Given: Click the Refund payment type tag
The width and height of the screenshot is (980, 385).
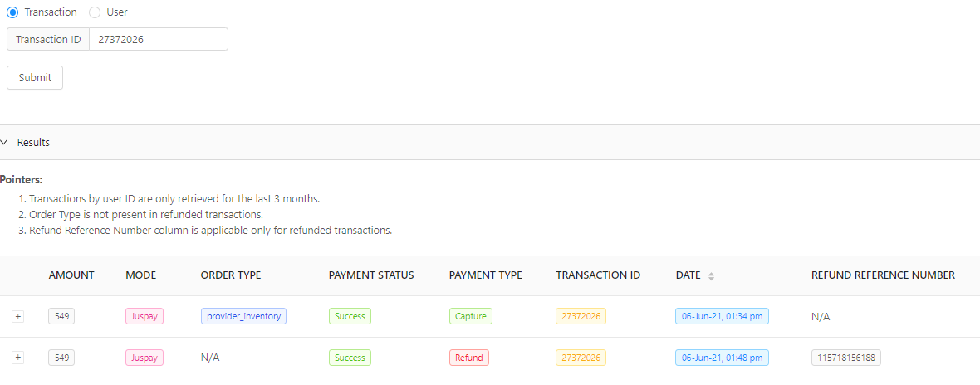Looking at the screenshot, I should point(468,358).
